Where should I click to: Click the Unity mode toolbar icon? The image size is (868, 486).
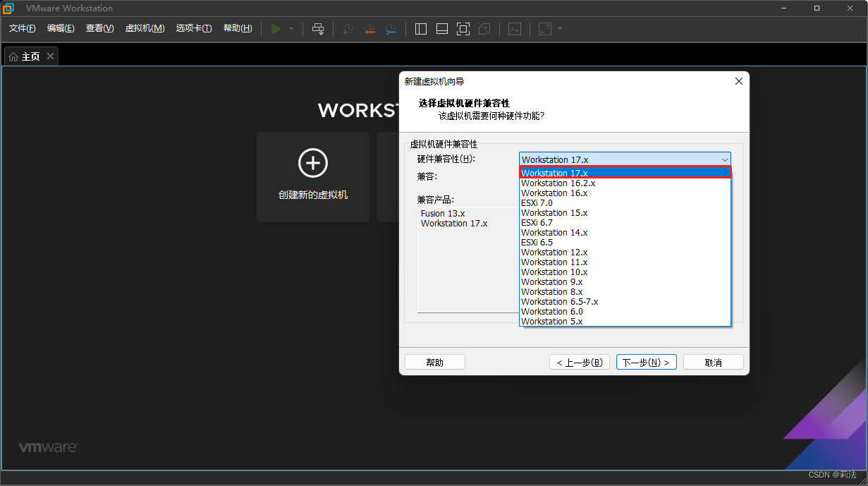[x=484, y=29]
